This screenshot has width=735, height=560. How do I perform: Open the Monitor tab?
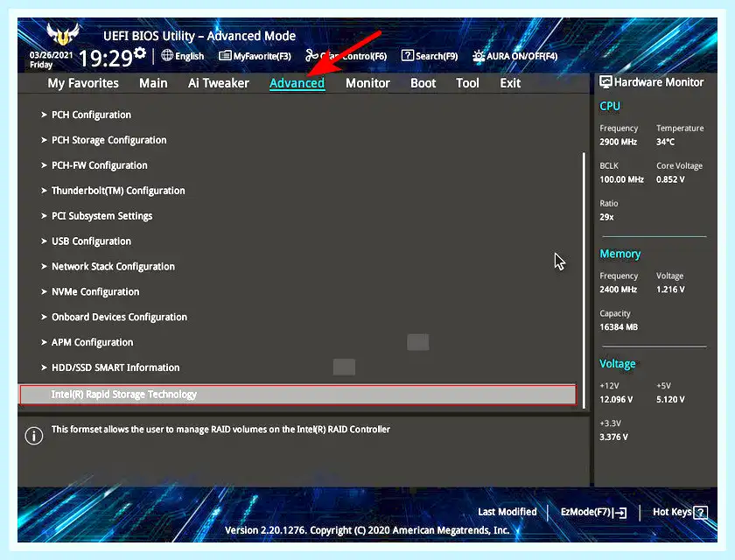click(368, 83)
